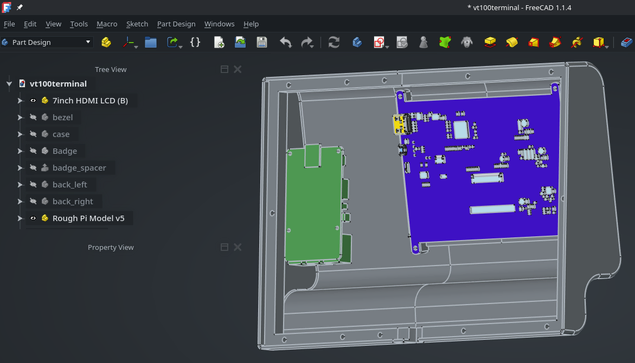Click the green Boolean shape icon
This screenshot has height=363, width=635.
(x=445, y=42)
